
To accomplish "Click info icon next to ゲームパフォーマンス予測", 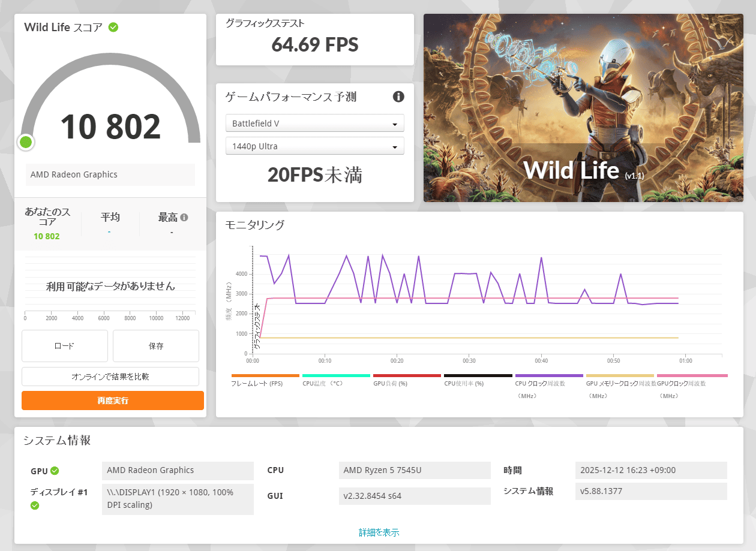I will (x=398, y=97).
